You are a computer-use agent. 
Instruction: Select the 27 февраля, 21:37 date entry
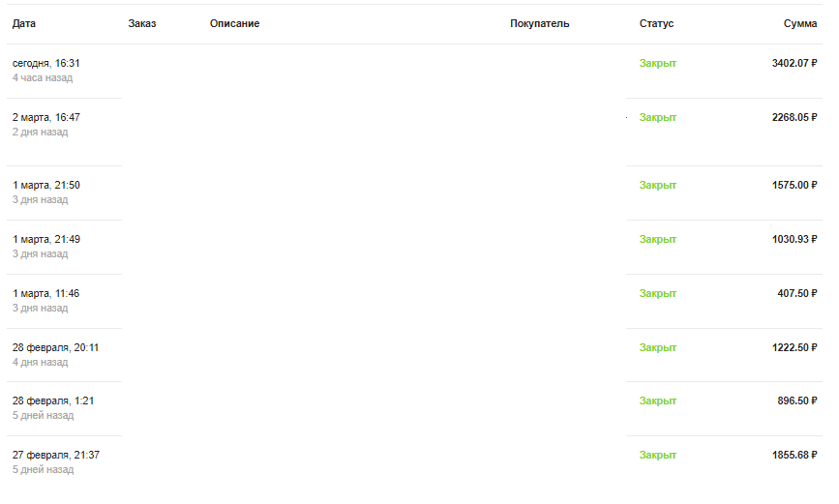point(55,455)
